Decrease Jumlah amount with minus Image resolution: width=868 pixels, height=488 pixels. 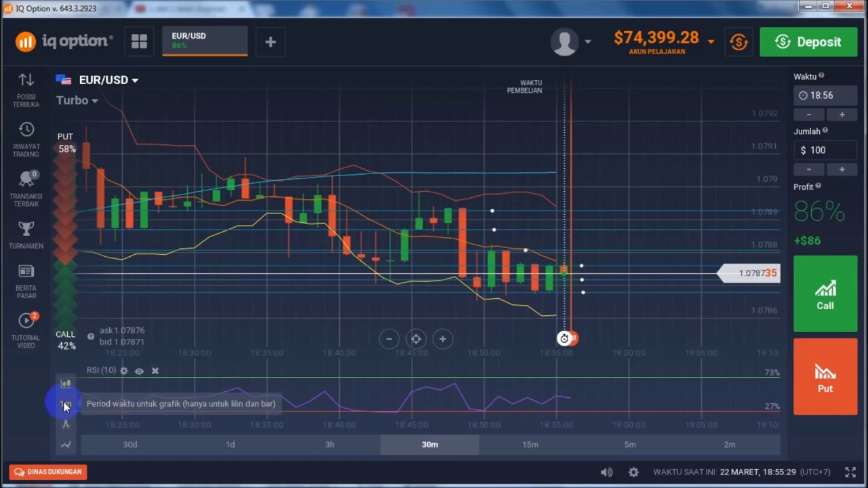coord(809,169)
